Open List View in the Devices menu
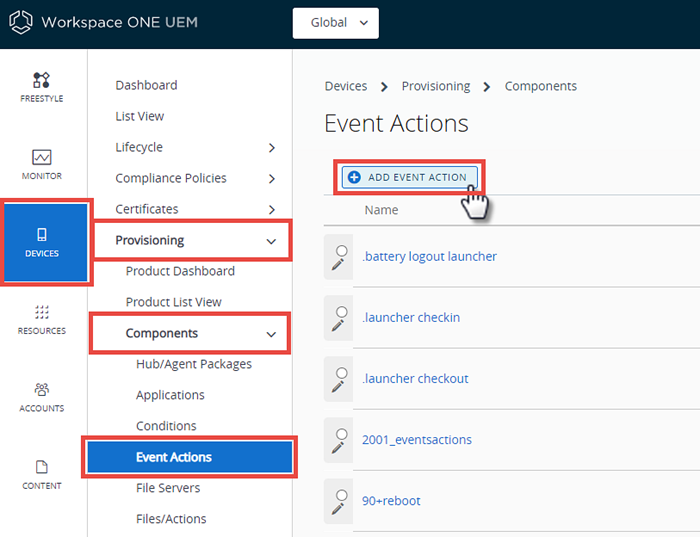 click(x=140, y=116)
